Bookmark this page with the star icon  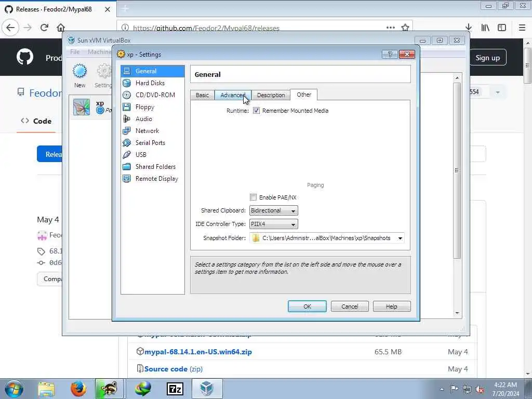tap(405, 28)
